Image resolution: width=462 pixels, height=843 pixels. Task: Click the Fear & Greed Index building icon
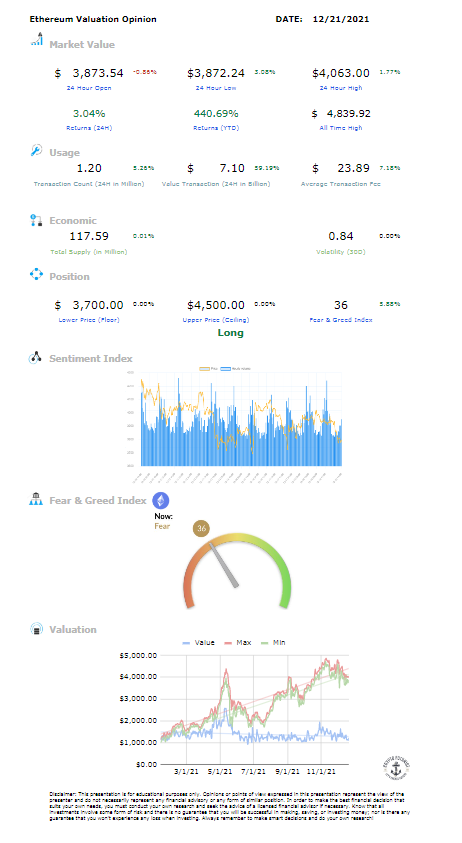[x=35, y=499]
